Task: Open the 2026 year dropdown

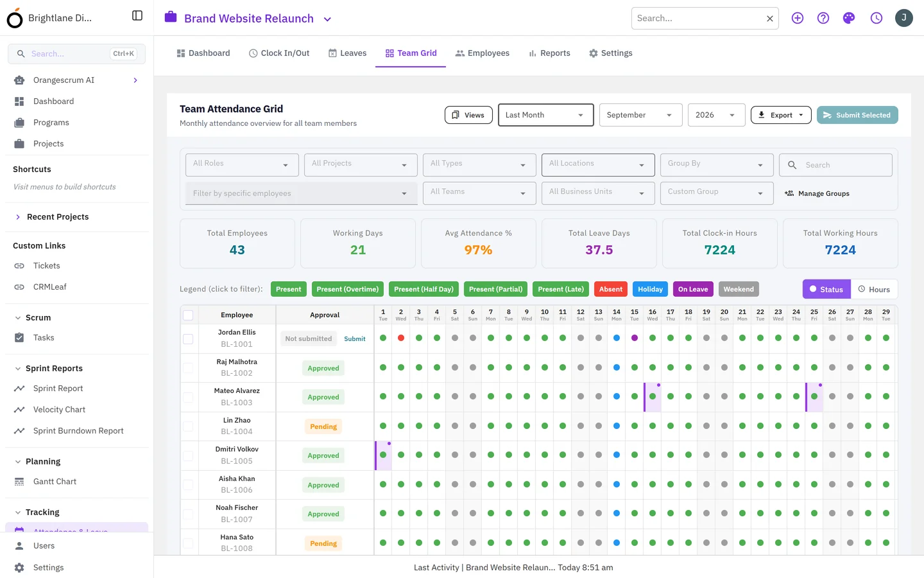Action: tap(716, 115)
